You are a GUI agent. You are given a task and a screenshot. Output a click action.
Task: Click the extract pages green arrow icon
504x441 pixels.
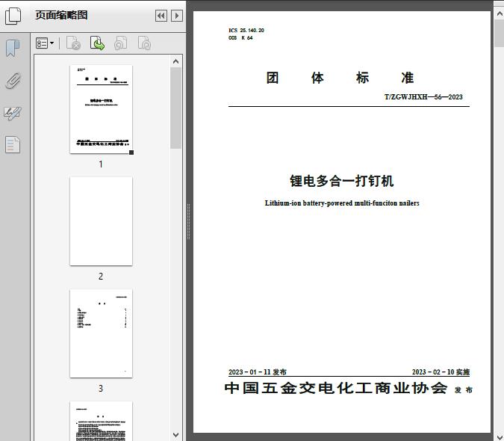point(97,43)
